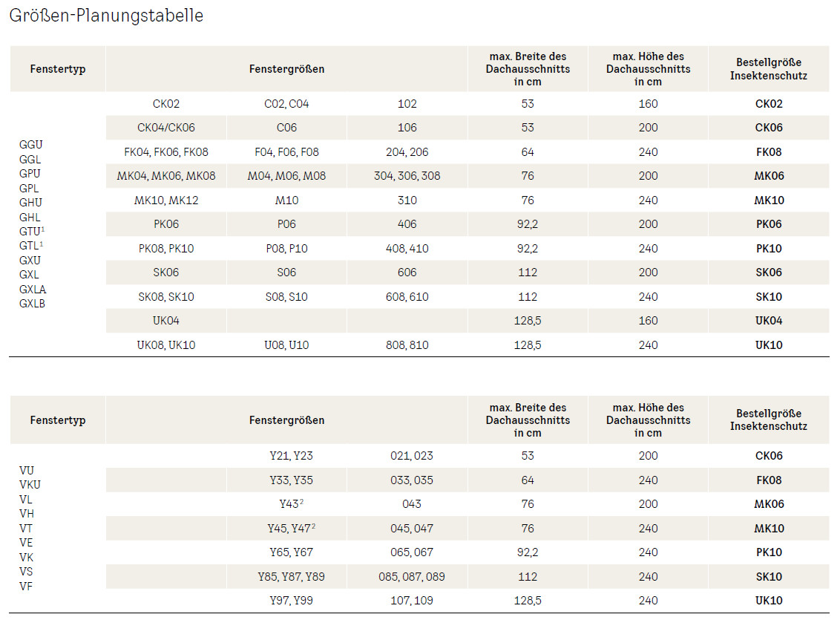840x620 pixels.
Task: Click the Größen-Planungstabelle heading
Action: pyautogui.click(x=106, y=16)
